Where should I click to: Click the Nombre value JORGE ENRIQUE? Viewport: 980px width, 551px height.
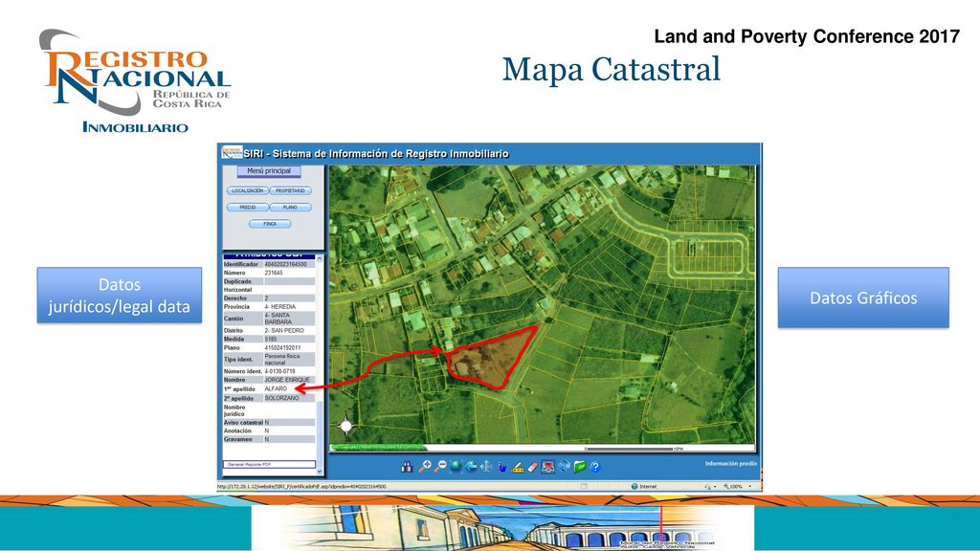[x=287, y=380]
